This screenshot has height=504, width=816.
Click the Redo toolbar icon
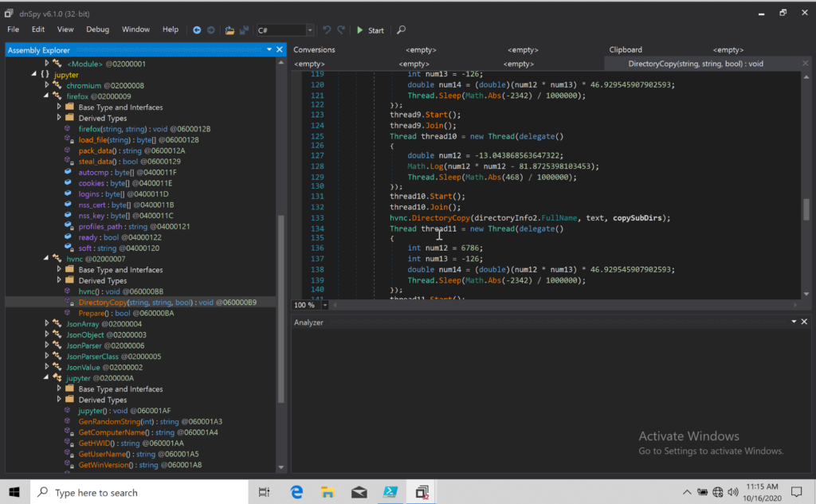(x=341, y=29)
